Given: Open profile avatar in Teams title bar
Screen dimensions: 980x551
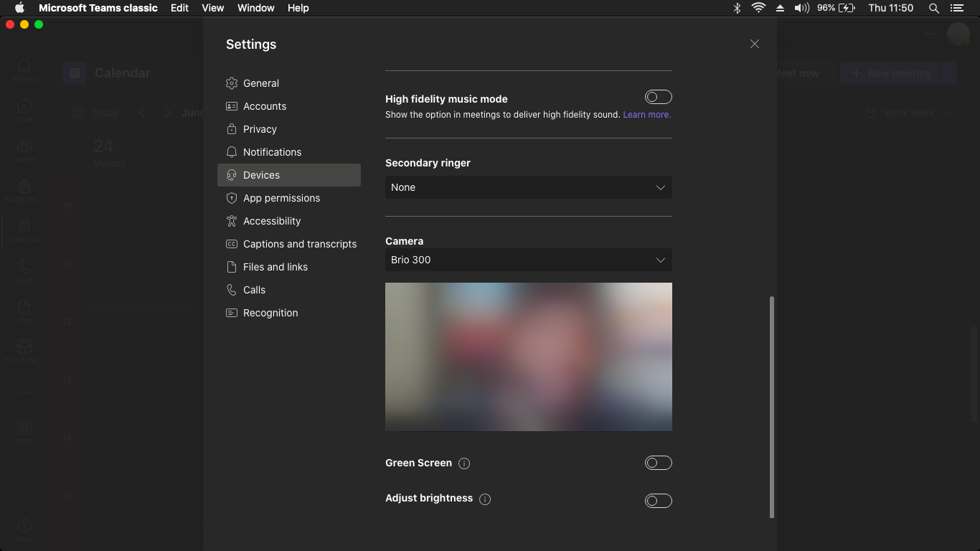Looking at the screenshot, I should (x=958, y=34).
